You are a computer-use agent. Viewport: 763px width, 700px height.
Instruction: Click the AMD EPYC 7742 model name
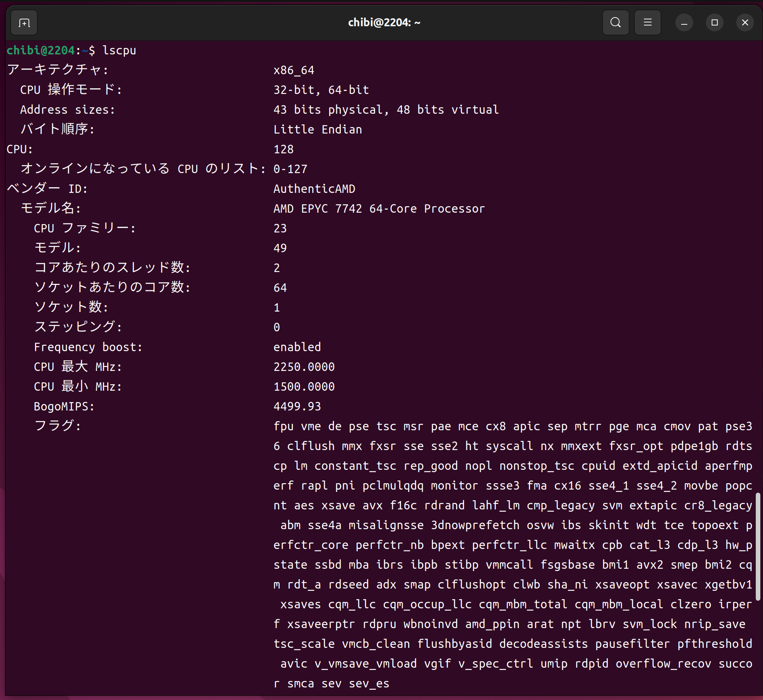379,209
